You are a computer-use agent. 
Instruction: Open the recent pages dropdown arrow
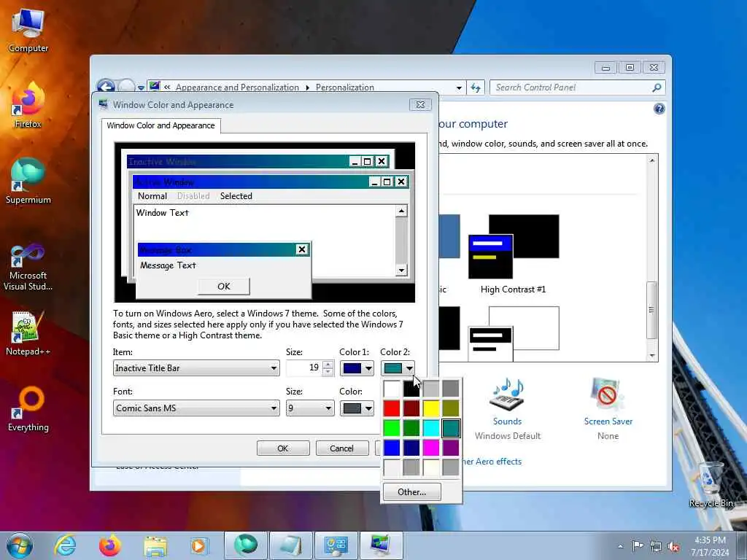click(x=141, y=87)
